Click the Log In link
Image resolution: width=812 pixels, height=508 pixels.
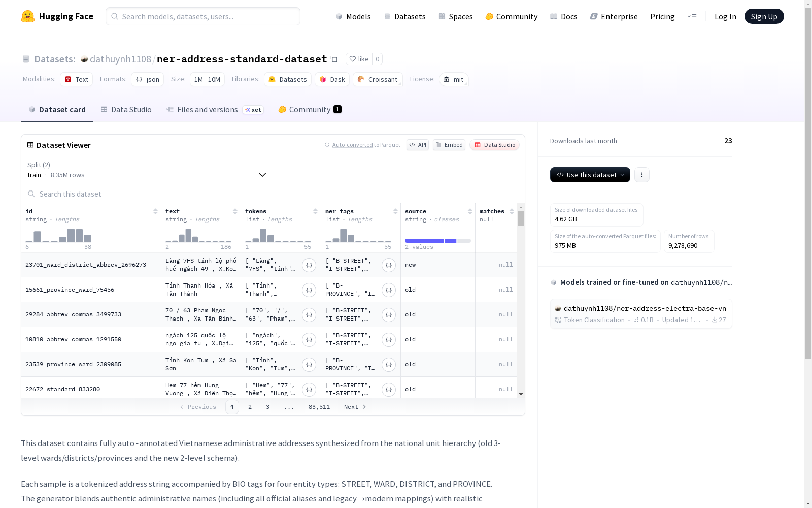click(725, 16)
